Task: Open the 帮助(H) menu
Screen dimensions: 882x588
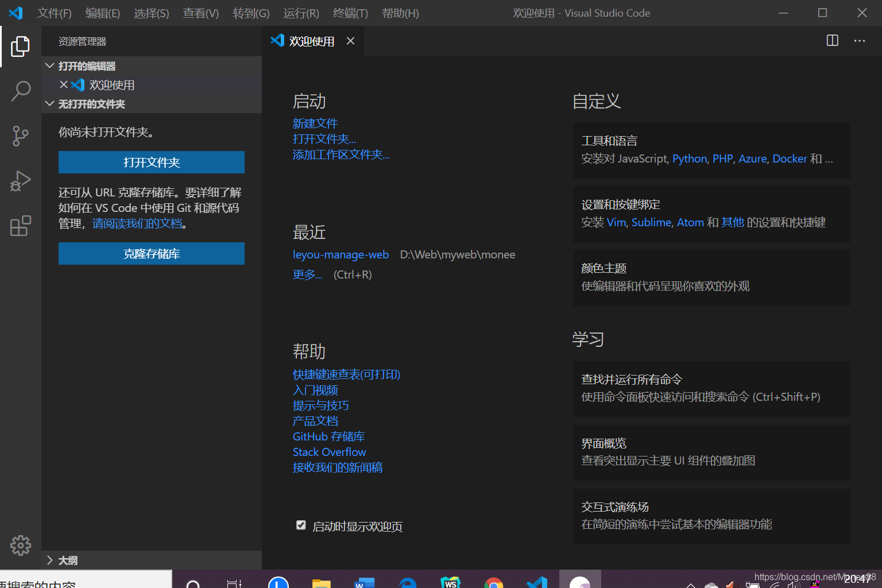Action: [400, 13]
